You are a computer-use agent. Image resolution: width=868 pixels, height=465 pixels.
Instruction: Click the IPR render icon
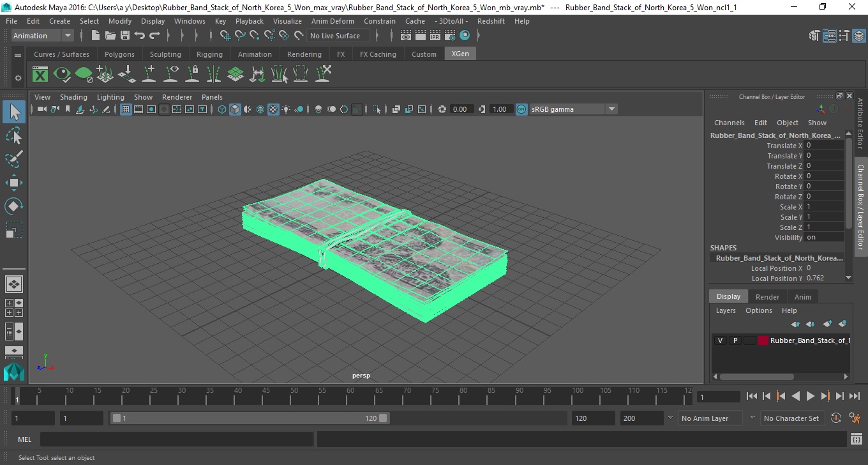tap(435, 36)
